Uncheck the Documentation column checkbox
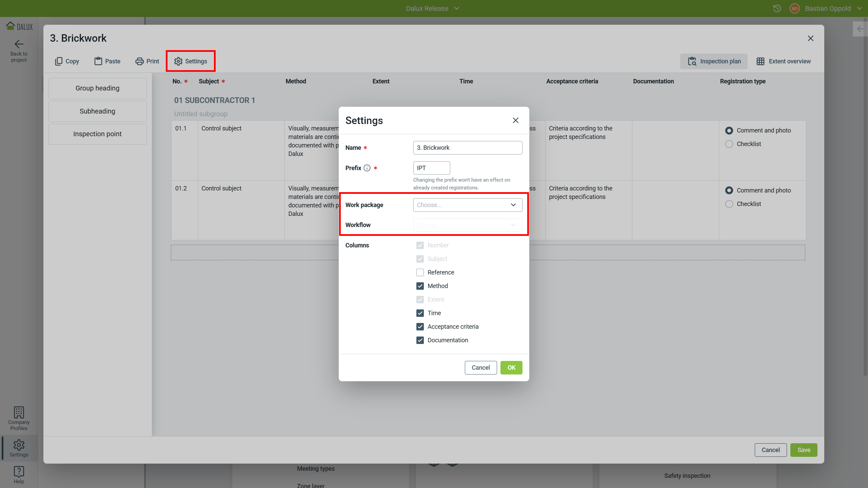 420,340
